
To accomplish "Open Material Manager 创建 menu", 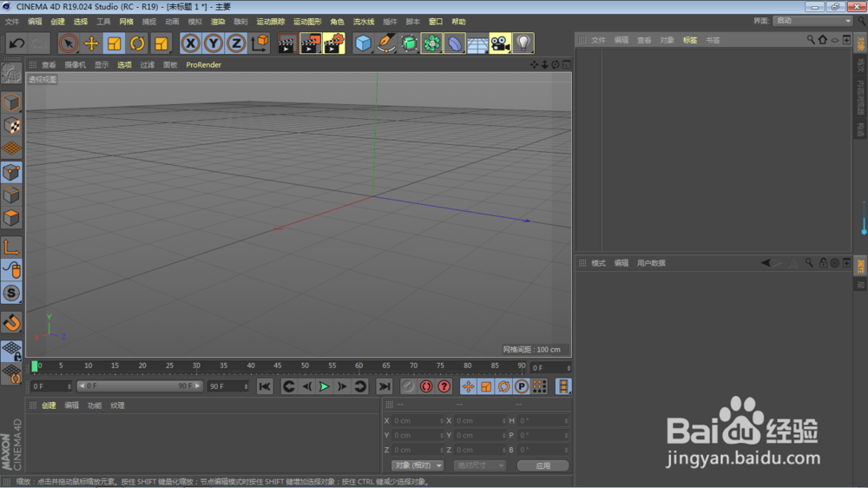I will (x=49, y=406).
